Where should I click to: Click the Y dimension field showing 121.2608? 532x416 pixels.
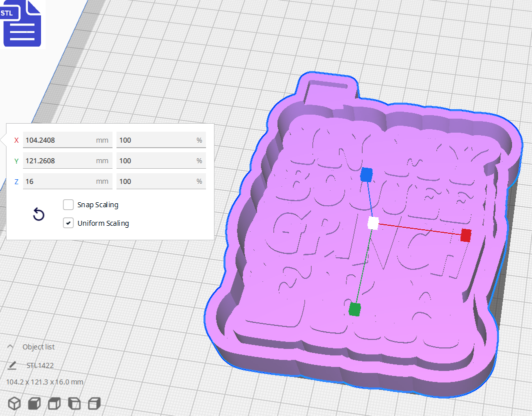67,160
